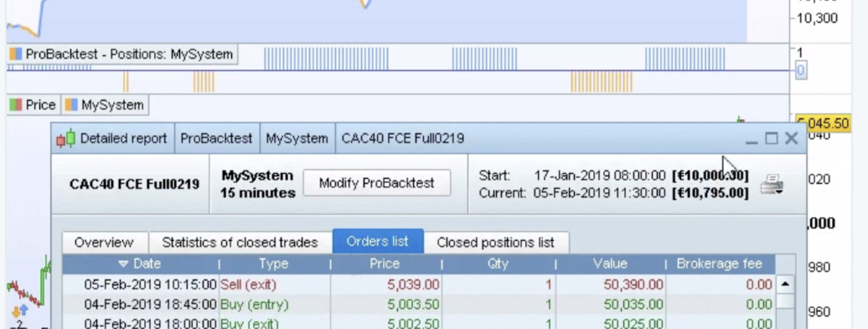This screenshot has height=329, width=868.
Task: Select the 04-Feb-2019 18:45:00 date cell
Action: click(x=150, y=305)
